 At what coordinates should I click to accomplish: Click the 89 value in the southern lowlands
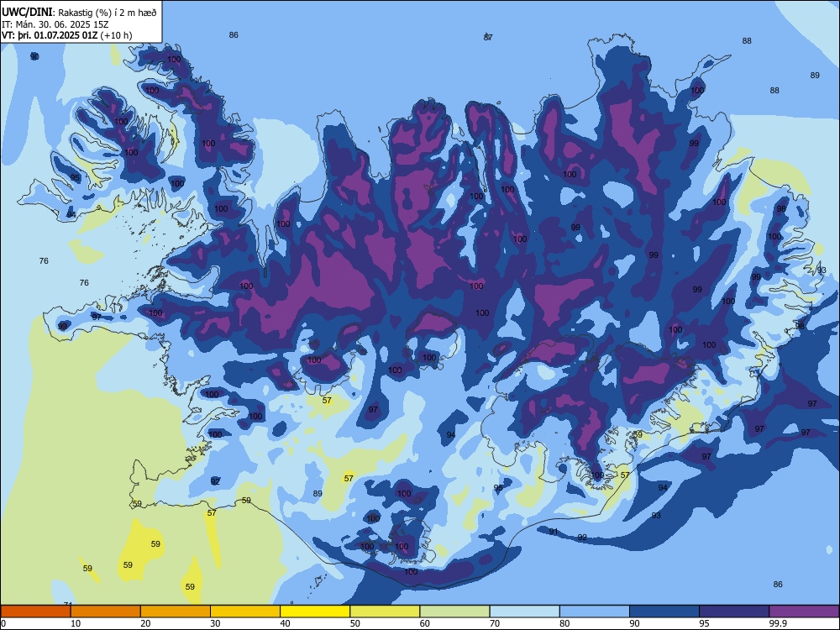pos(318,493)
